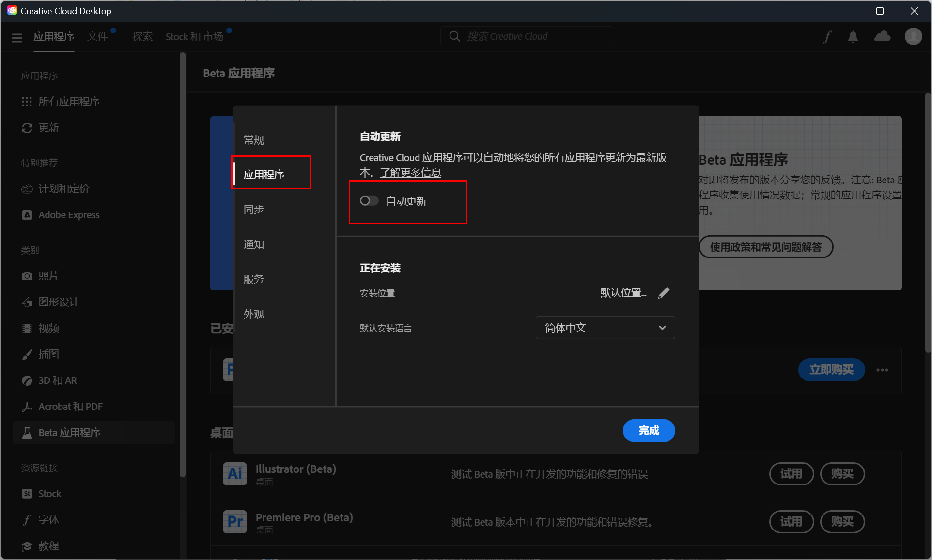Click 试用 for Premiere Pro (Beta)

pyautogui.click(x=792, y=522)
